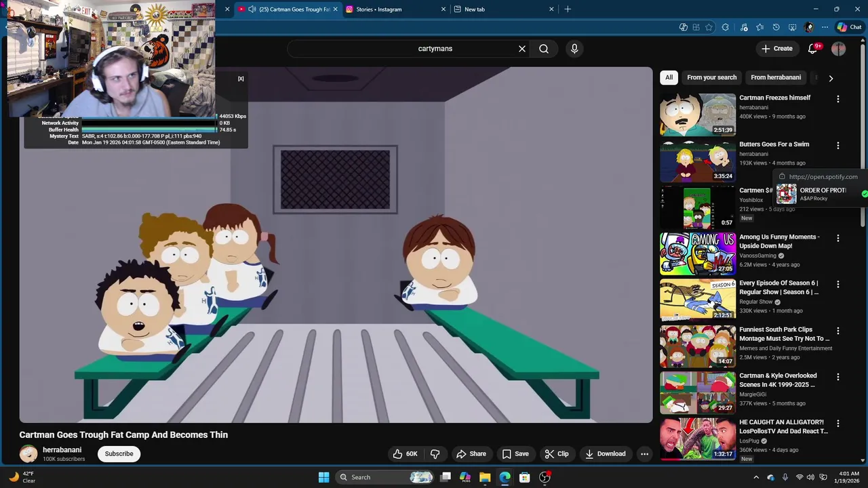This screenshot has width=868, height=488.
Task: Open Windows Start menu
Action: tap(323, 477)
